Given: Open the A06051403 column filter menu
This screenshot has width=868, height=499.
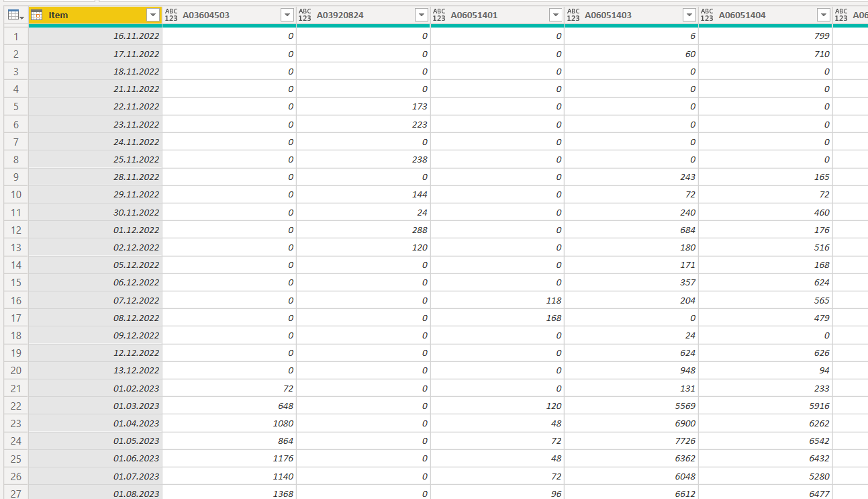Looking at the screenshot, I should coord(689,15).
